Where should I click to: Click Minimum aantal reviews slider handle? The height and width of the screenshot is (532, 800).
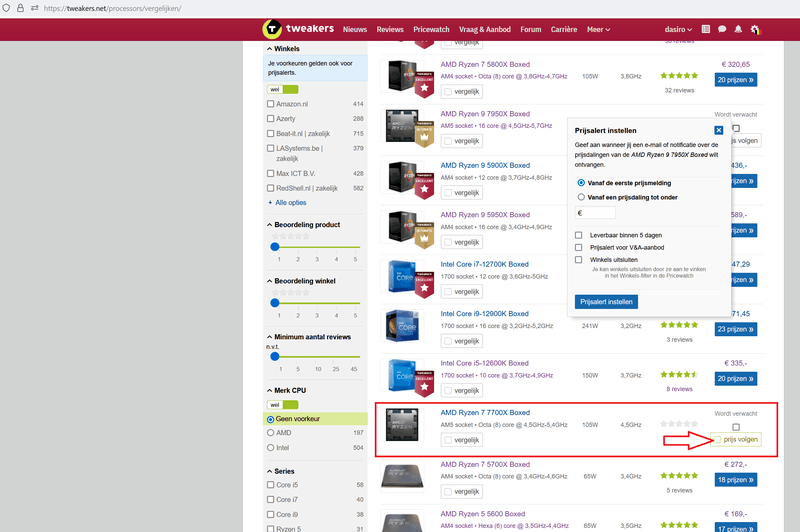coord(275,357)
